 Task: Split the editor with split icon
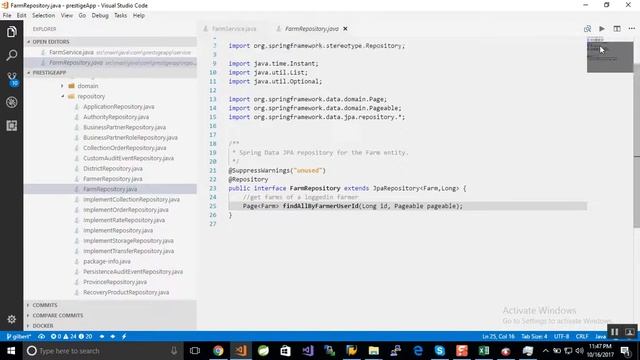click(x=617, y=29)
